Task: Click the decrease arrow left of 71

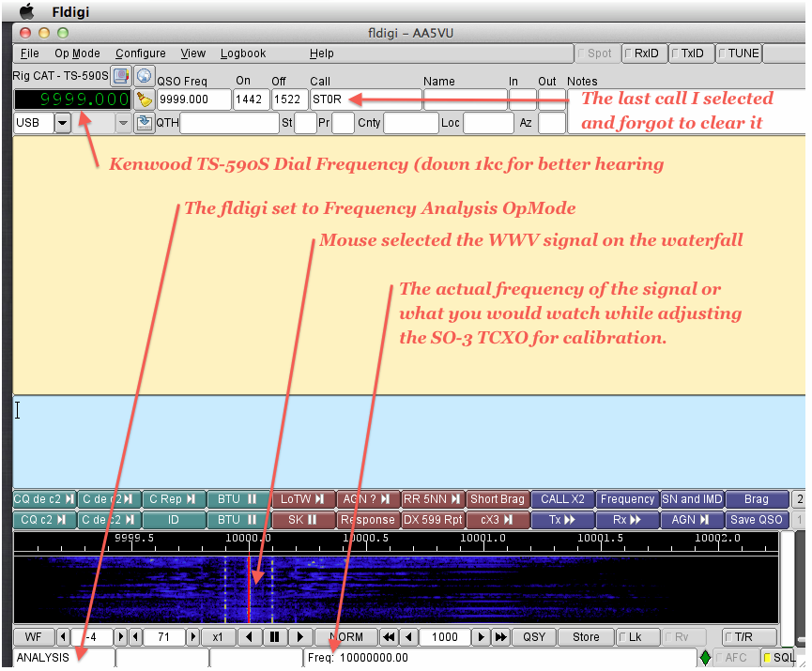Action: [x=136, y=637]
